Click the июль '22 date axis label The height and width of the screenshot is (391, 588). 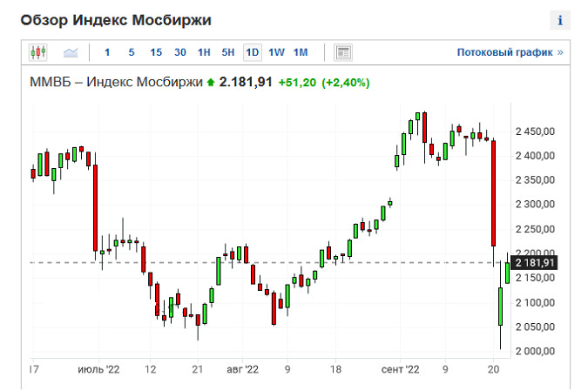98,369
